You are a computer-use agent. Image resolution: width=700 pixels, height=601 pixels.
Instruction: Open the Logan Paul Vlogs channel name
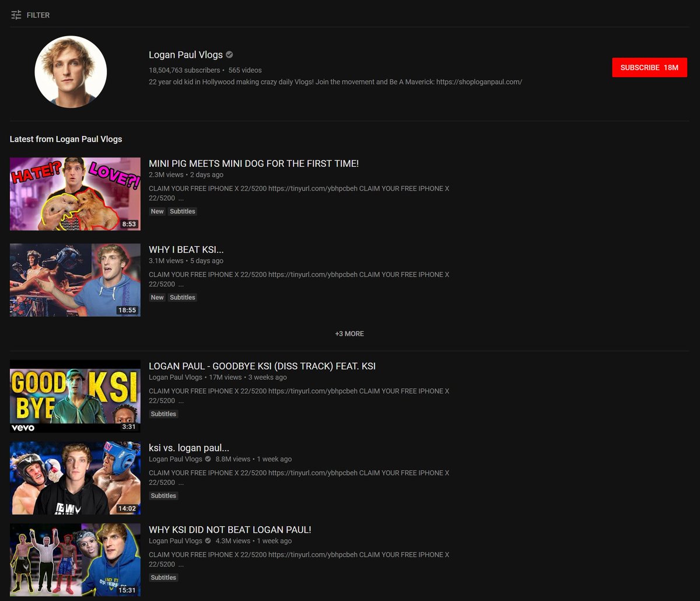tap(185, 55)
